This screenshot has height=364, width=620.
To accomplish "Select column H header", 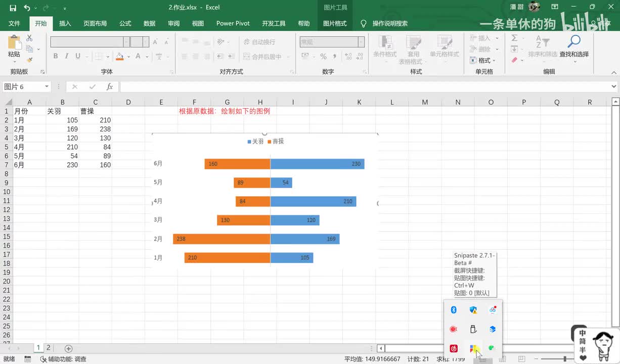I will tap(260, 102).
